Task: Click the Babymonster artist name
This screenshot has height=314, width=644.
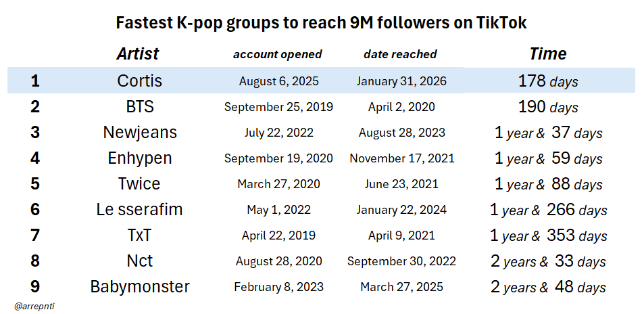Action: click(140, 287)
